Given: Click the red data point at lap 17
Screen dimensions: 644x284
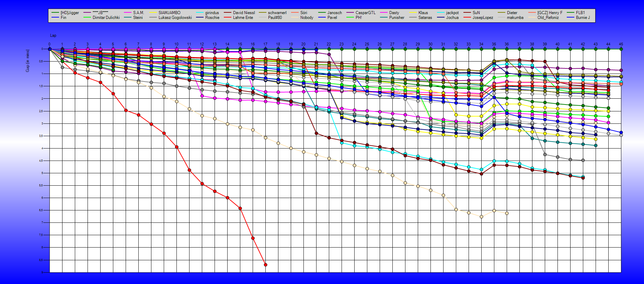Looking at the screenshot, I should click(x=265, y=264).
